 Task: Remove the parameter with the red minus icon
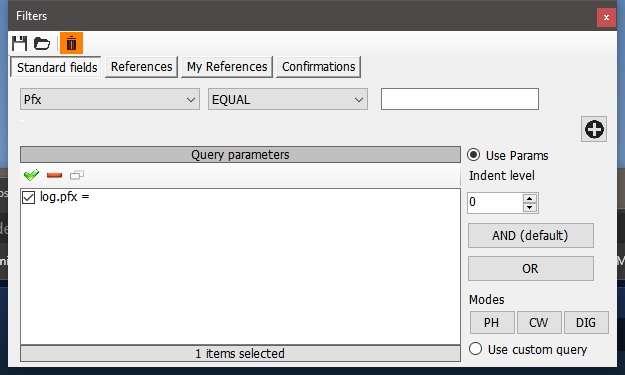tap(54, 175)
